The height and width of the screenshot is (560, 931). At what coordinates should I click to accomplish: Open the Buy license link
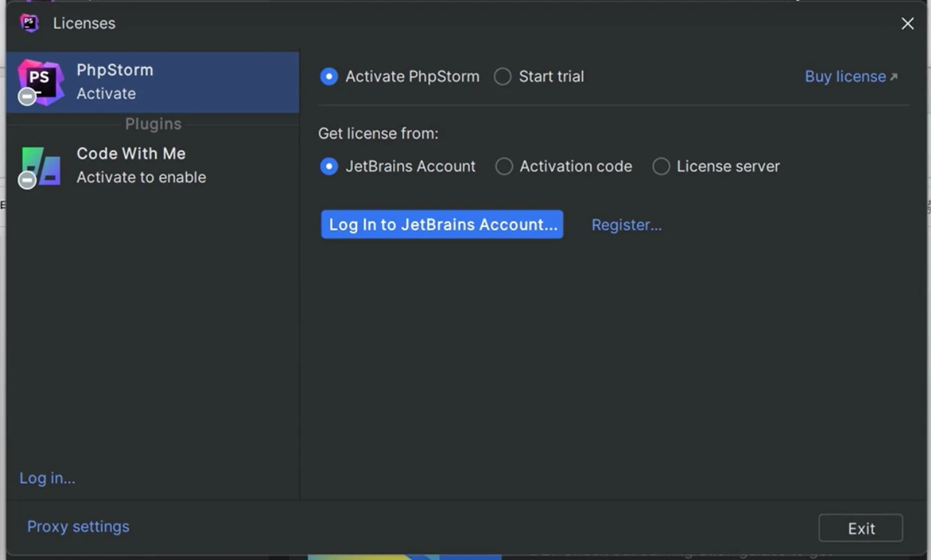coord(851,77)
